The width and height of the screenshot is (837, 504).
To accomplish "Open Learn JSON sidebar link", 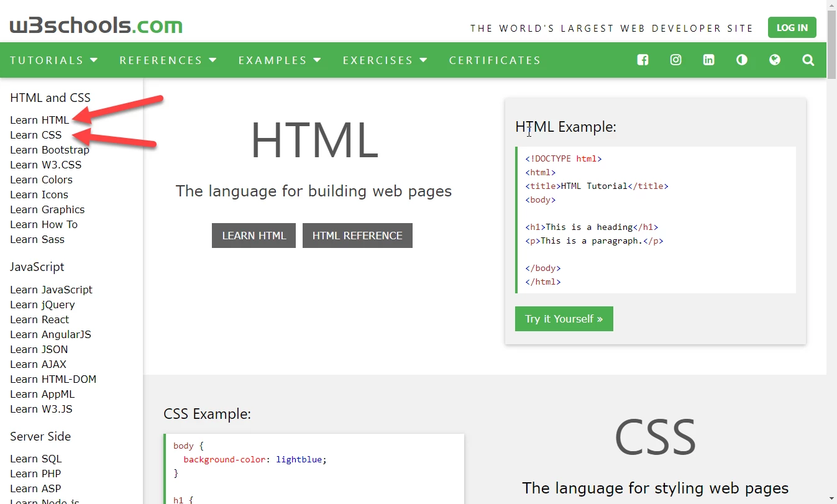I will click(x=39, y=349).
